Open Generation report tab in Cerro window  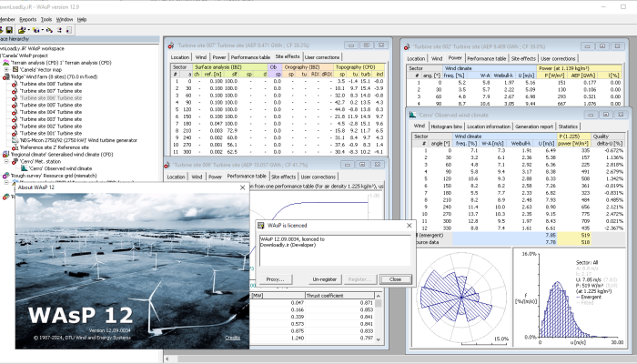point(534,126)
